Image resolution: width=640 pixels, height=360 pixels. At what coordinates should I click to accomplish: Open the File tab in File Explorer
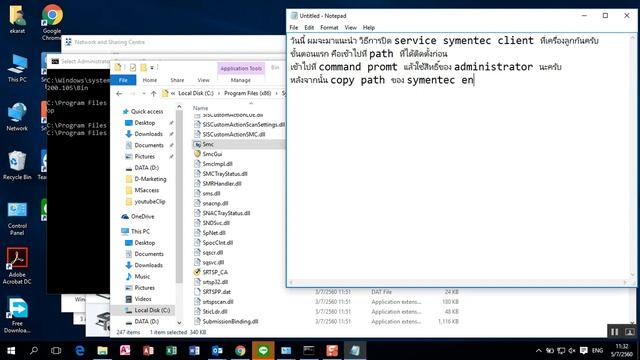pyautogui.click(x=123, y=80)
